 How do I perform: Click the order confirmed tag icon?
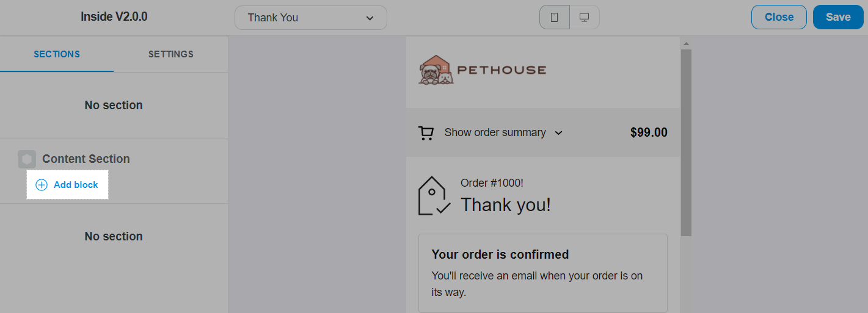434,196
